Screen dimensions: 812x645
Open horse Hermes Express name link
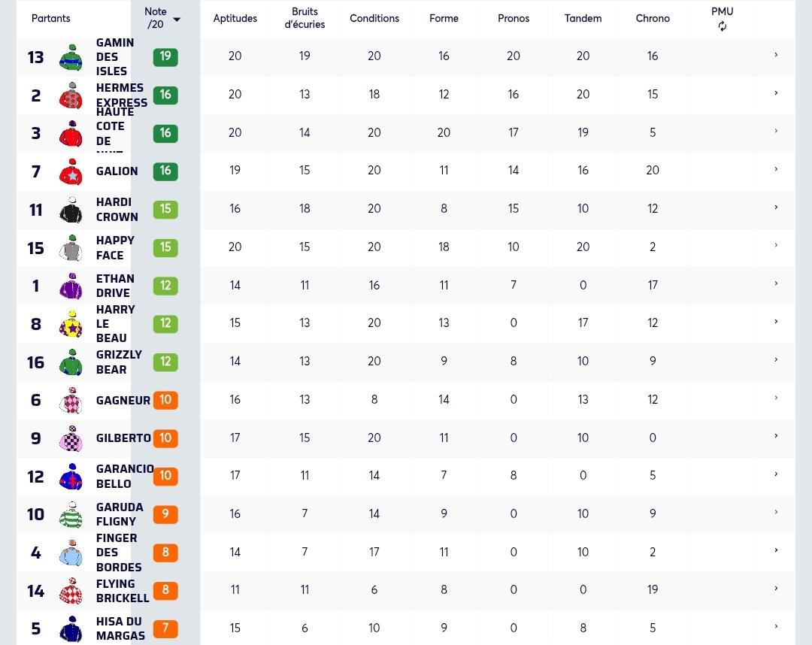pyautogui.click(x=122, y=95)
